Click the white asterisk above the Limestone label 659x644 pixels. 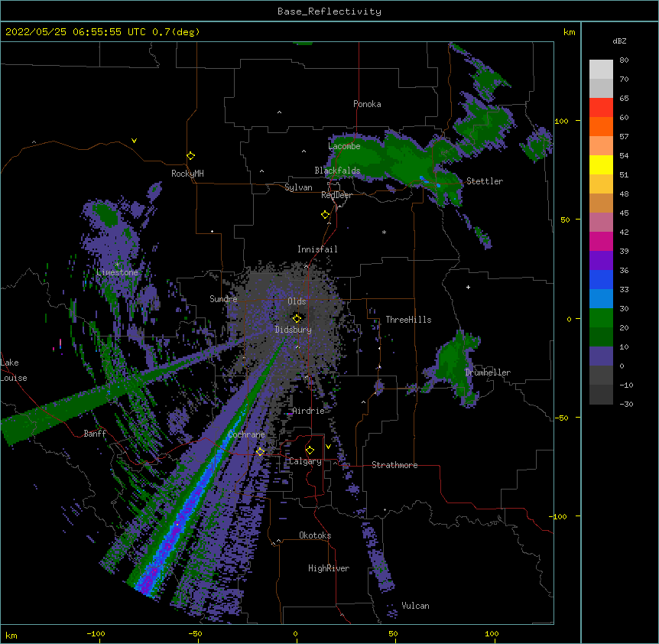click(x=117, y=265)
